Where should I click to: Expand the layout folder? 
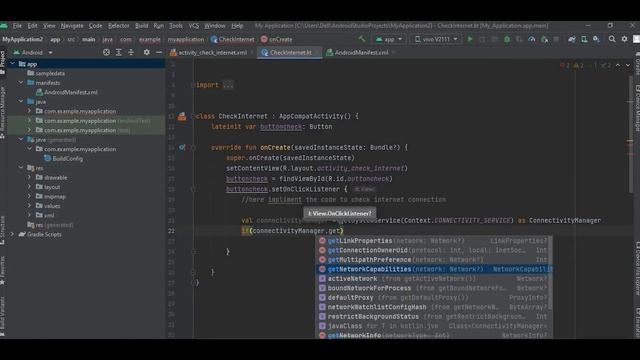point(29,187)
